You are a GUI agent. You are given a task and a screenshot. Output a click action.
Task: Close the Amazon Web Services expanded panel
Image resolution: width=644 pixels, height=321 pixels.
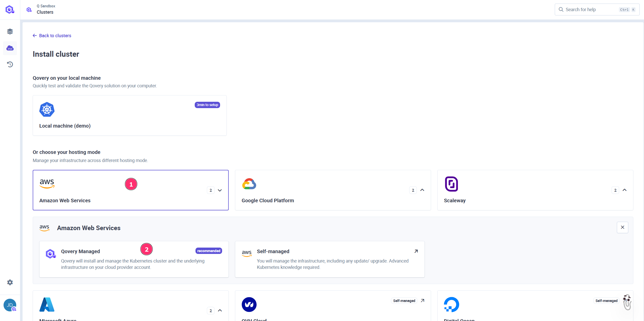622,227
